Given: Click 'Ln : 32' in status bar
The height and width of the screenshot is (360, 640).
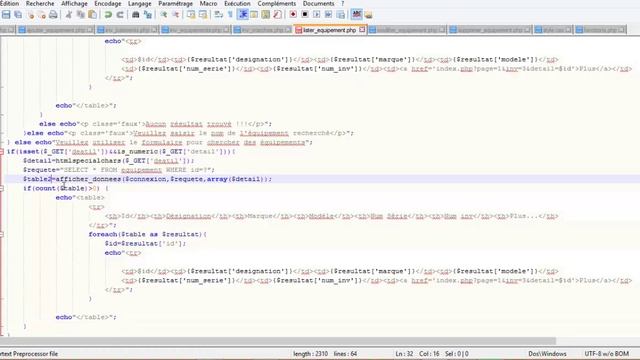Looking at the screenshot, I should (404, 354).
